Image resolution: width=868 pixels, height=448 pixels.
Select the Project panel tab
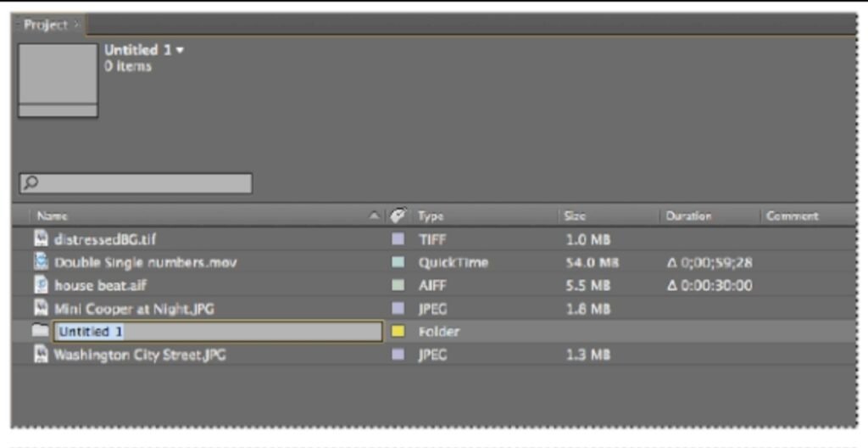(45, 25)
